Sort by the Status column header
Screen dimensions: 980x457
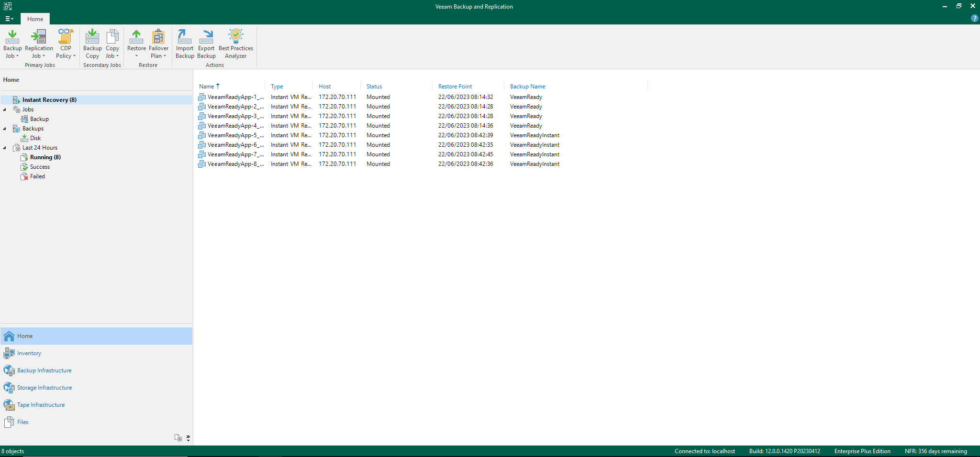pyautogui.click(x=397, y=87)
